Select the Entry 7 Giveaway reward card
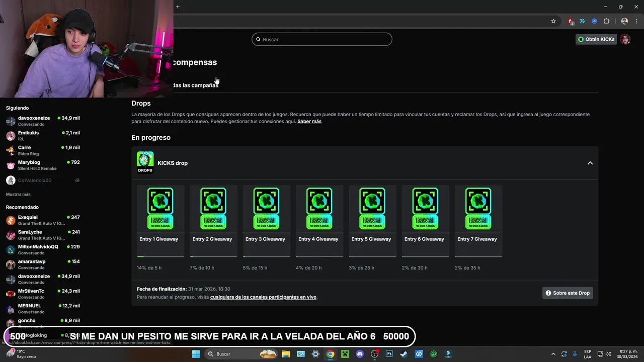The height and width of the screenshot is (362, 644). point(478,221)
